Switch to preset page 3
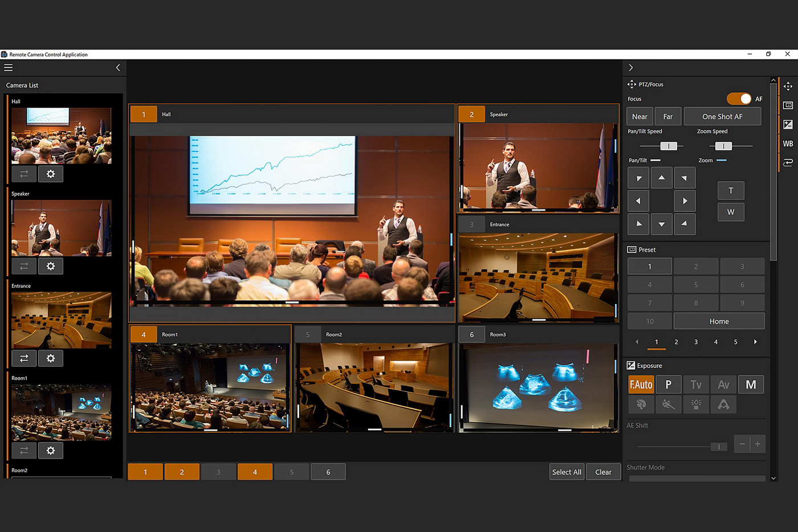Image resolution: width=798 pixels, height=532 pixels. pos(696,342)
